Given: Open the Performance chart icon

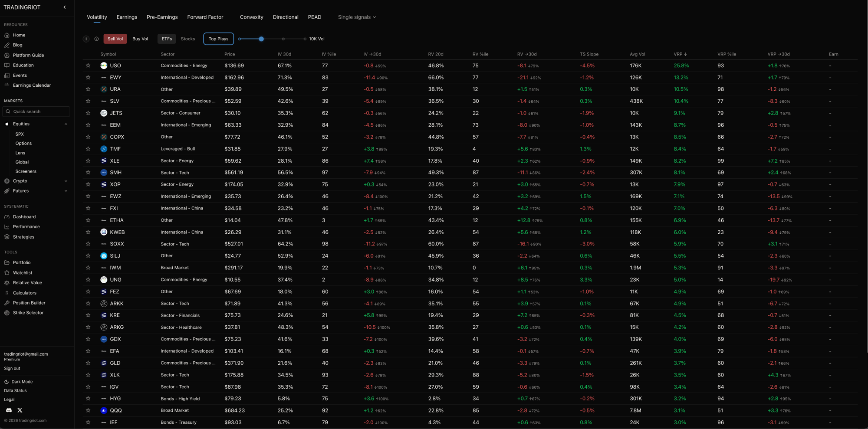Looking at the screenshot, I should click(x=7, y=227).
